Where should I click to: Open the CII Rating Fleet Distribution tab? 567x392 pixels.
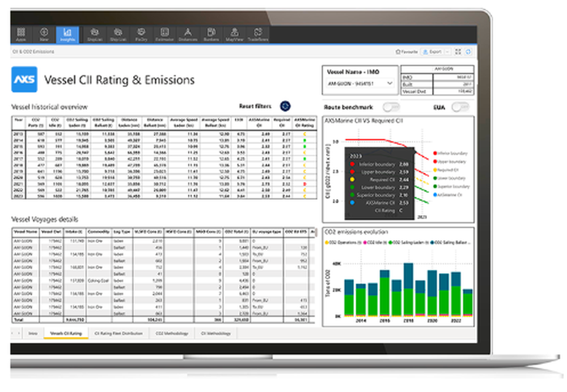119,333
